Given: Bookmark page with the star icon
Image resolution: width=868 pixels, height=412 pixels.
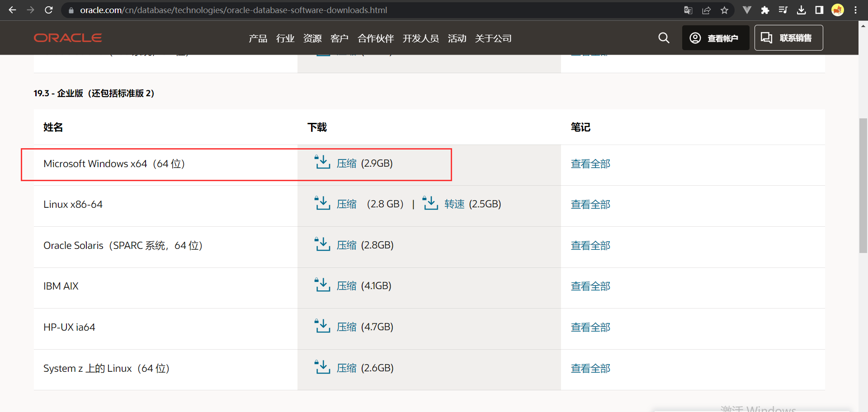Looking at the screenshot, I should pyautogui.click(x=724, y=10).
